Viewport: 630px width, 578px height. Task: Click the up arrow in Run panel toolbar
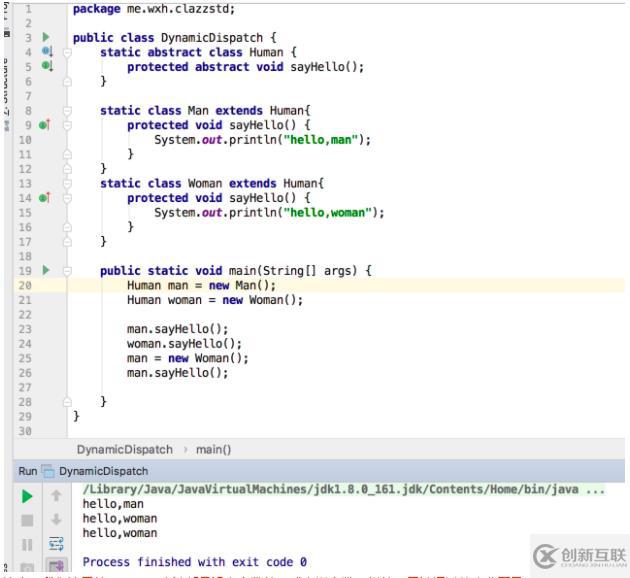point(56,496)
